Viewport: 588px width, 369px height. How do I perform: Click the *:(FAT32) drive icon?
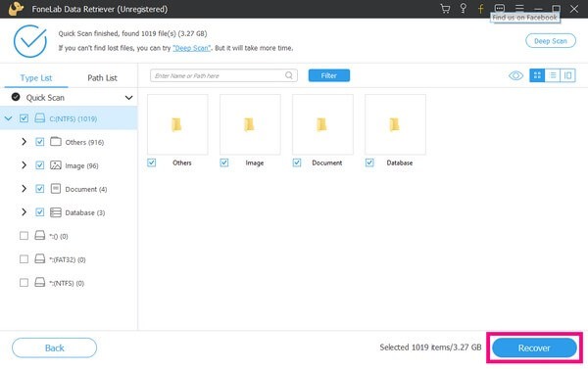tap(40, 258)
